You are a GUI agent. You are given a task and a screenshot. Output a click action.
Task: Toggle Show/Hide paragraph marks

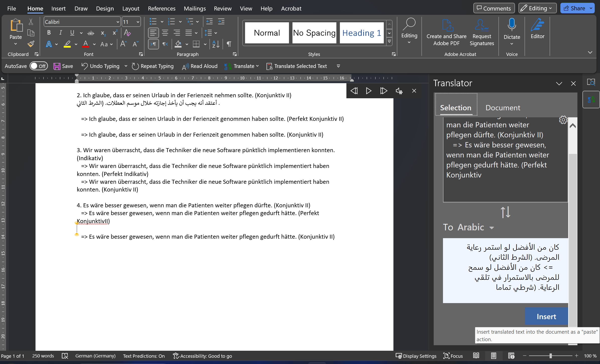tap(229, 44)
